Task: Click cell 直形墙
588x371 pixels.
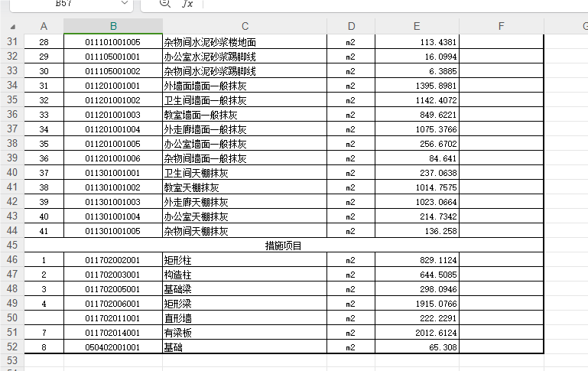Action: point(245,318)
